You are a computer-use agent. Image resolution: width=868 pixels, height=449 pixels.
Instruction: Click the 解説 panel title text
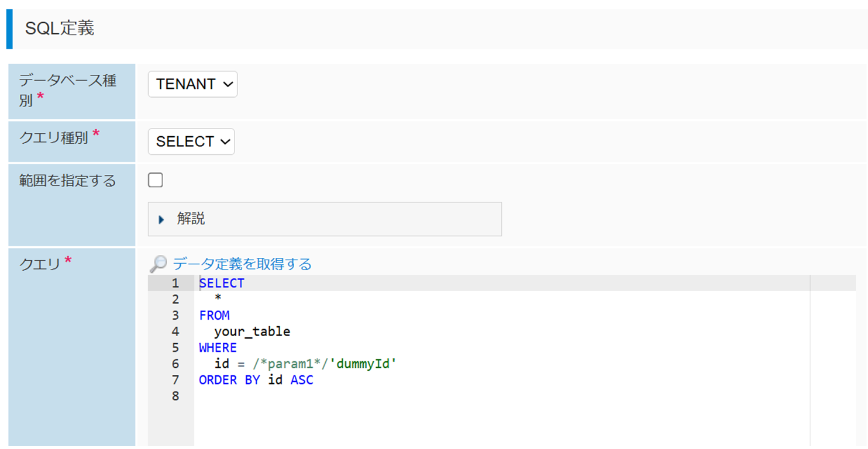pos(191,219)
